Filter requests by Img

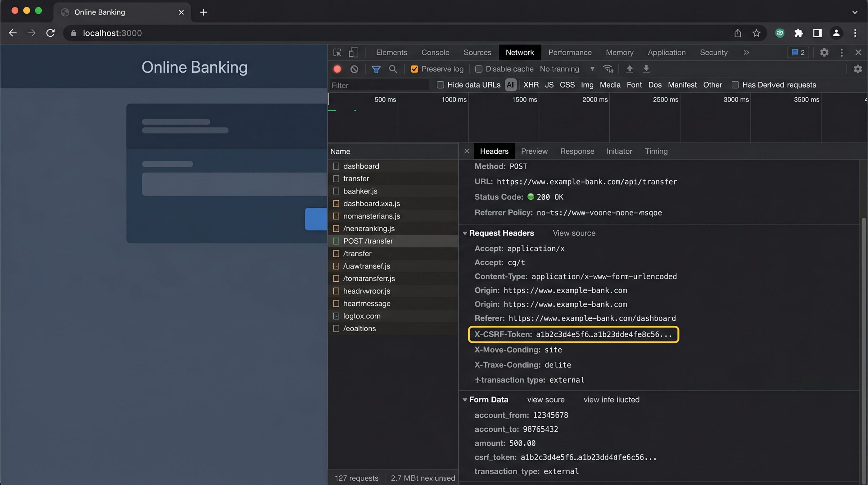(587, 85)
